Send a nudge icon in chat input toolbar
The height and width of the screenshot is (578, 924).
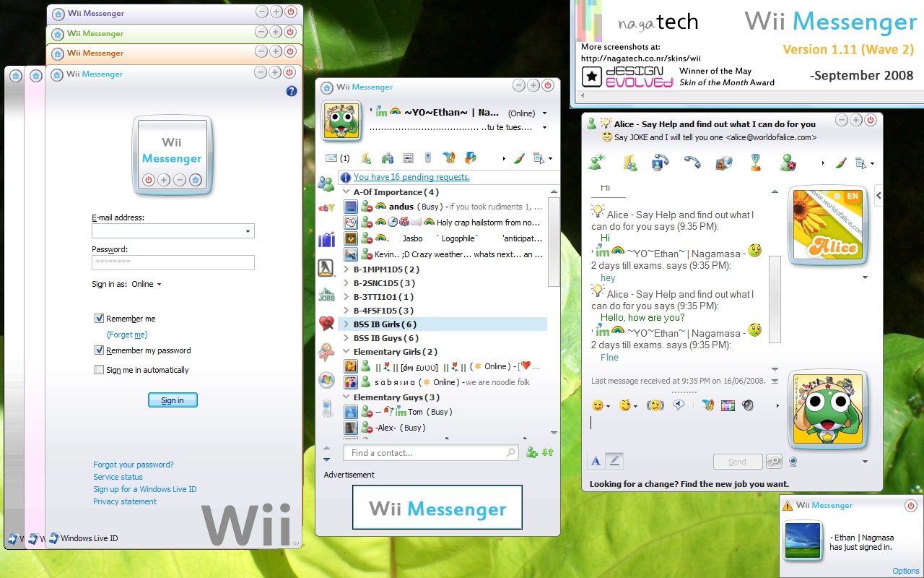pos(655,405)
